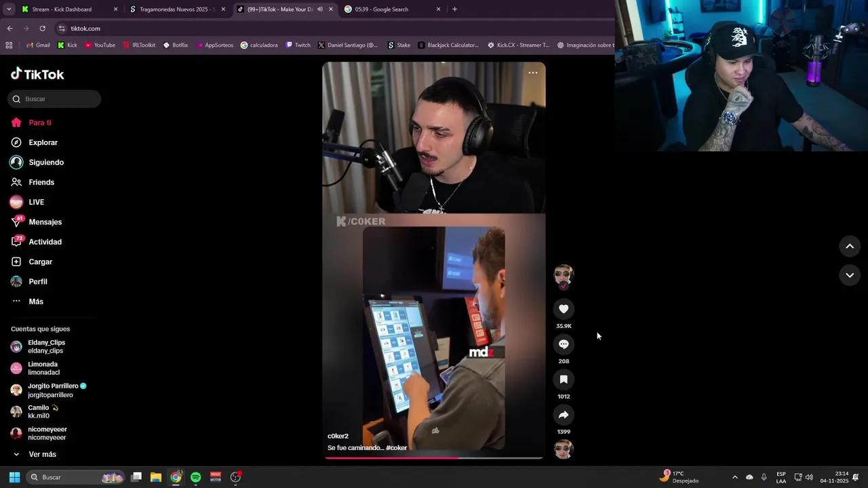Open comments showing 208
Image resolution: width=868 pixels, height=488 pixels.
(x=564, y=344)
